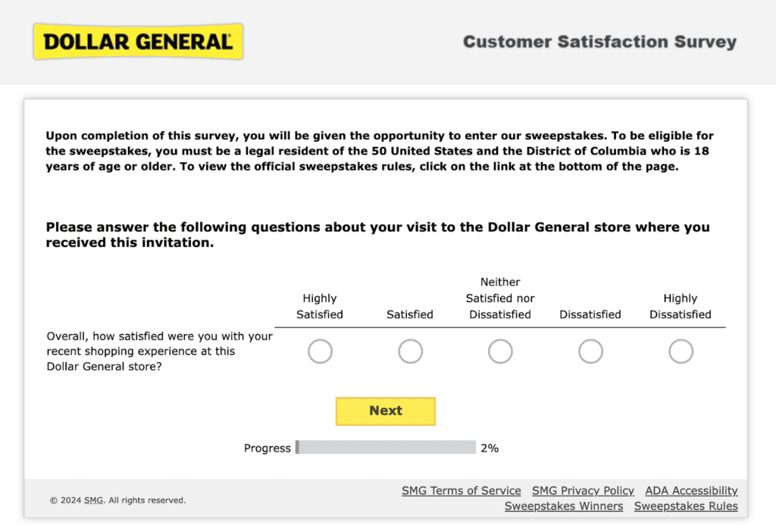View the Sweepstakes Rules link
The width and height of the screenshot is (776, 532).
coord(686,506)
